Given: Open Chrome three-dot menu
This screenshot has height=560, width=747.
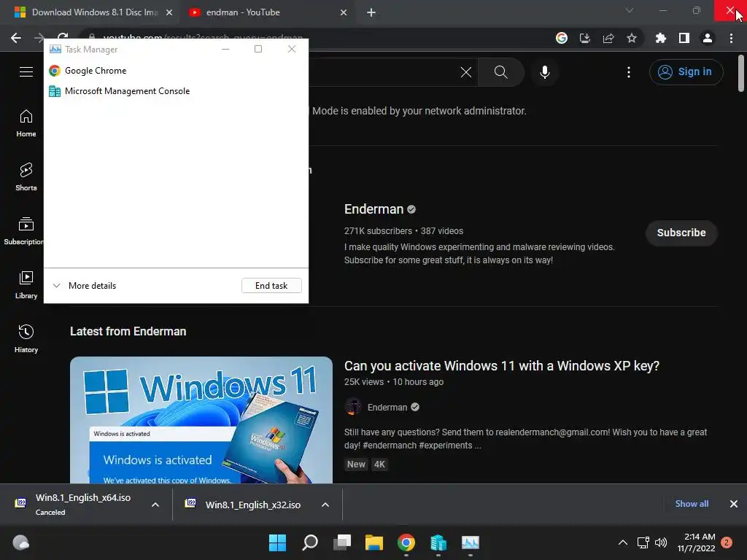Looking at the screenshot, I should 731,38.
